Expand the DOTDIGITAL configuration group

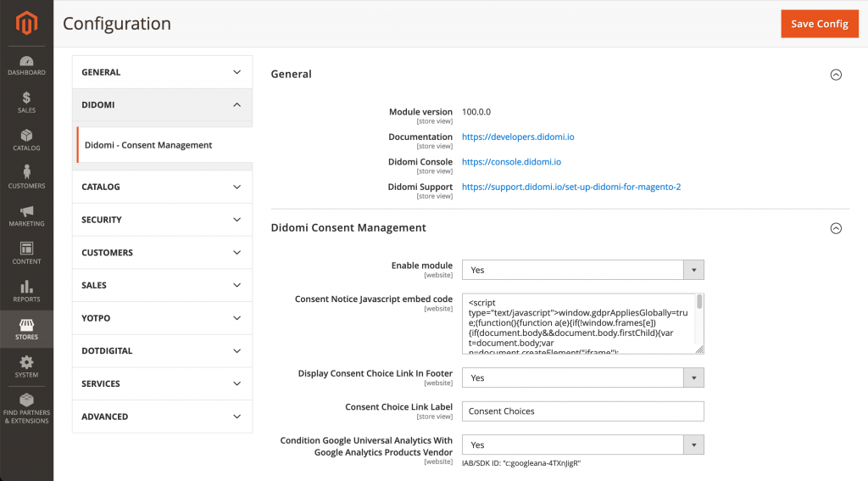(x=162, y=350)
